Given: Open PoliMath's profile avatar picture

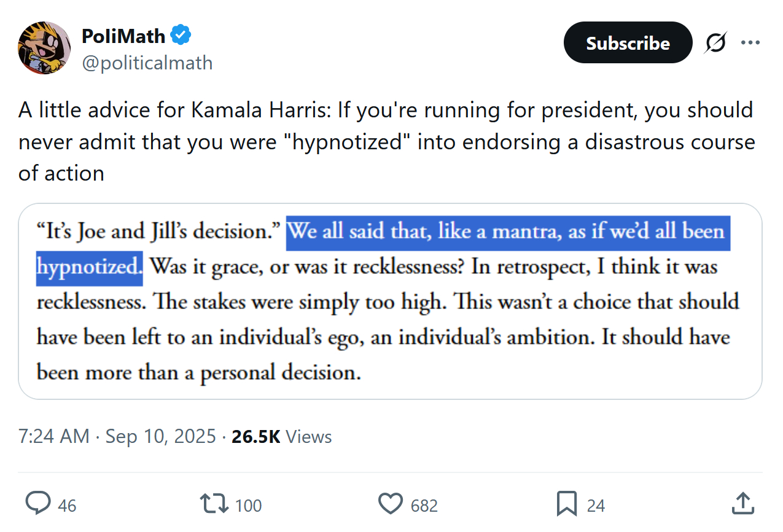Looking at the screenshot, I should (x=44, y=48).
